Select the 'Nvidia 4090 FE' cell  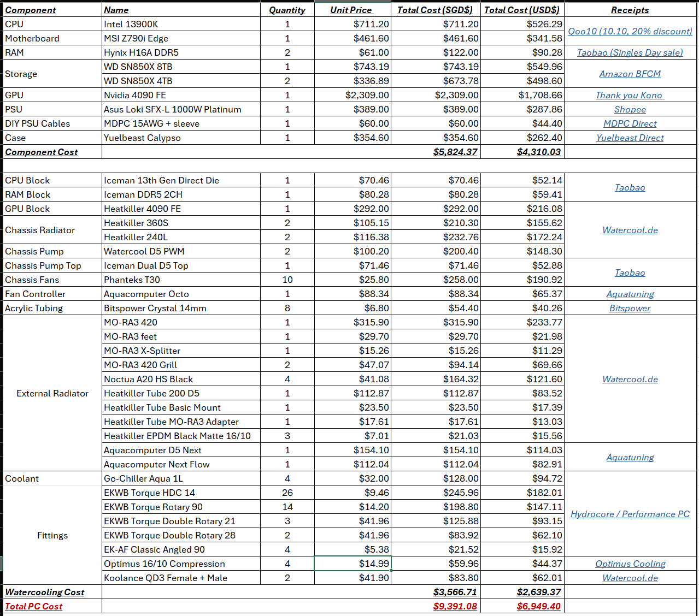click(181, 95)
